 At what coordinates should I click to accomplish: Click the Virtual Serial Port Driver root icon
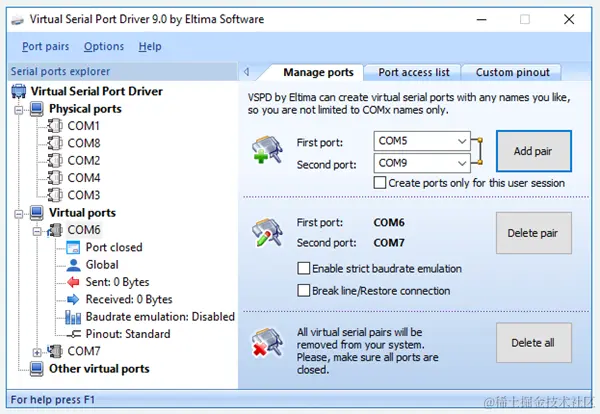click(x=19, y=91)
